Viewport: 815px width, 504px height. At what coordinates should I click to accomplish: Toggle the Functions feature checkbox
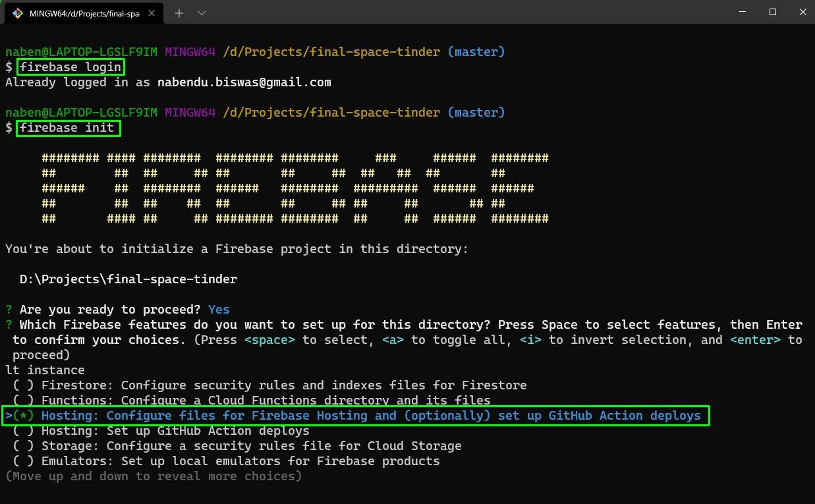[23, 401]
